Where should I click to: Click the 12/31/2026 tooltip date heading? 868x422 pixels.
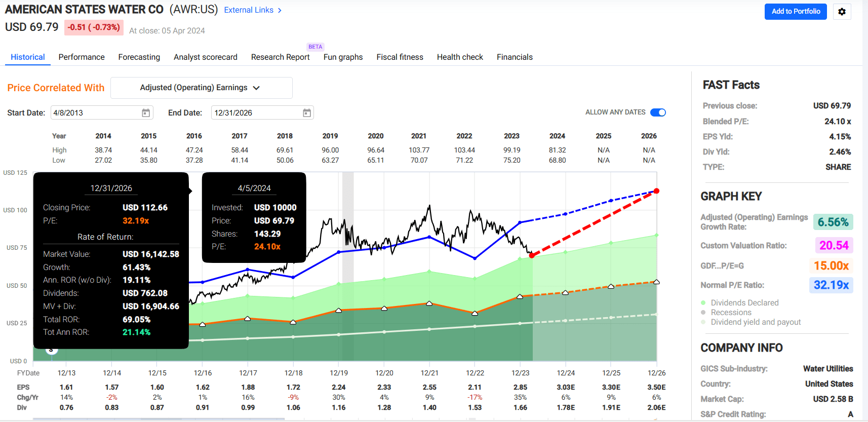(111, 188)
